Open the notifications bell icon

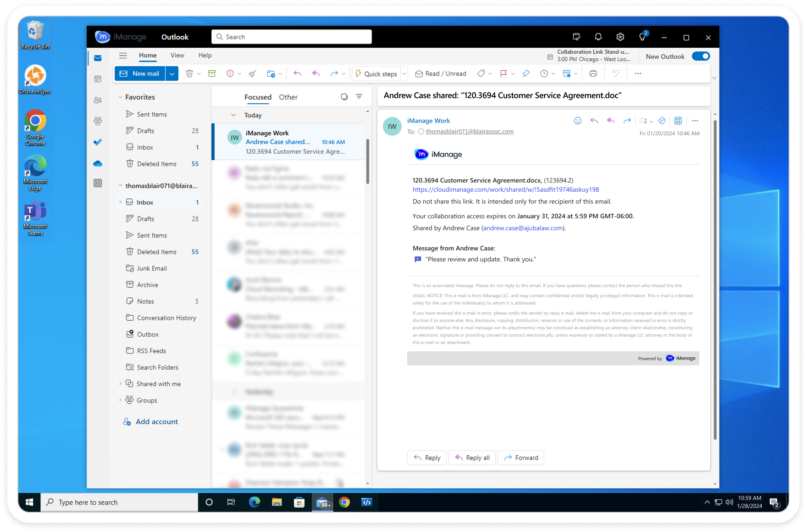point(598,37)
